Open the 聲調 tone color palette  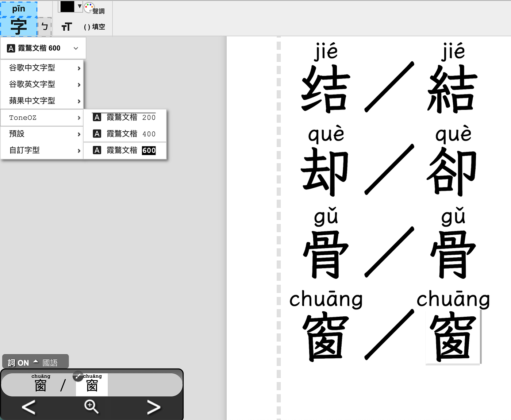coord(95,8)
